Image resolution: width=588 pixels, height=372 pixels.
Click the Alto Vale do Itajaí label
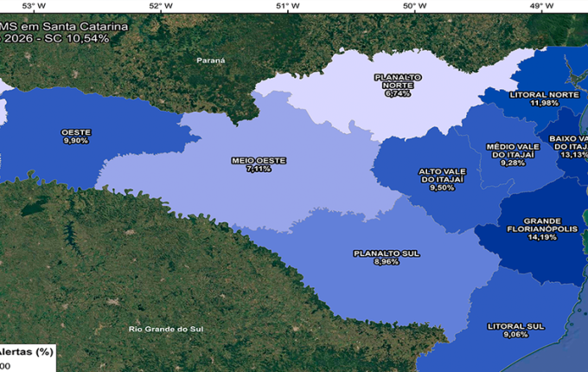[442, 179]
